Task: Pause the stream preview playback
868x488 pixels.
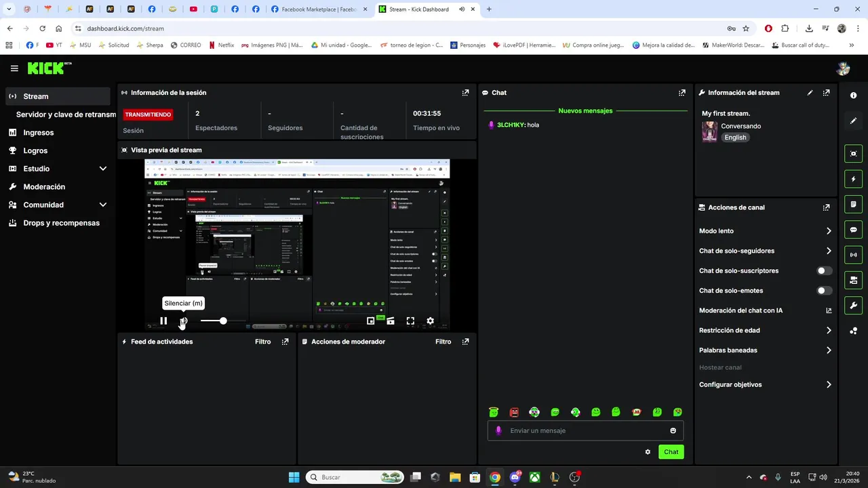Action: point(163,321)
